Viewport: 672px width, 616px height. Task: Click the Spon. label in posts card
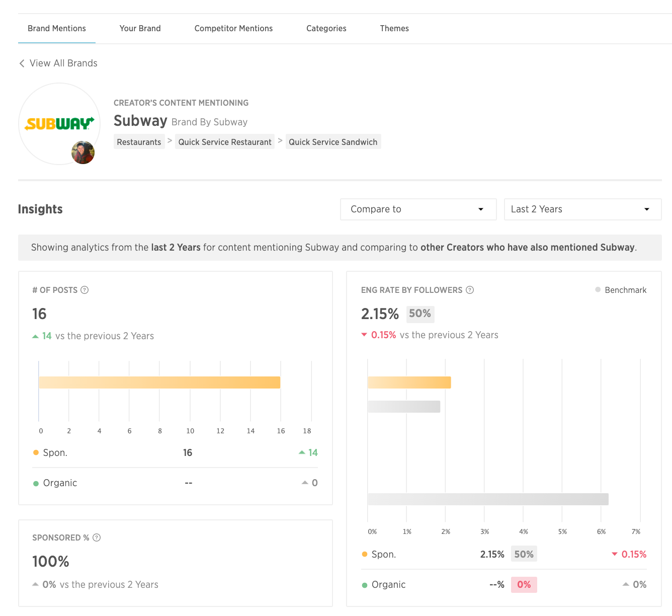coord(55,453)
